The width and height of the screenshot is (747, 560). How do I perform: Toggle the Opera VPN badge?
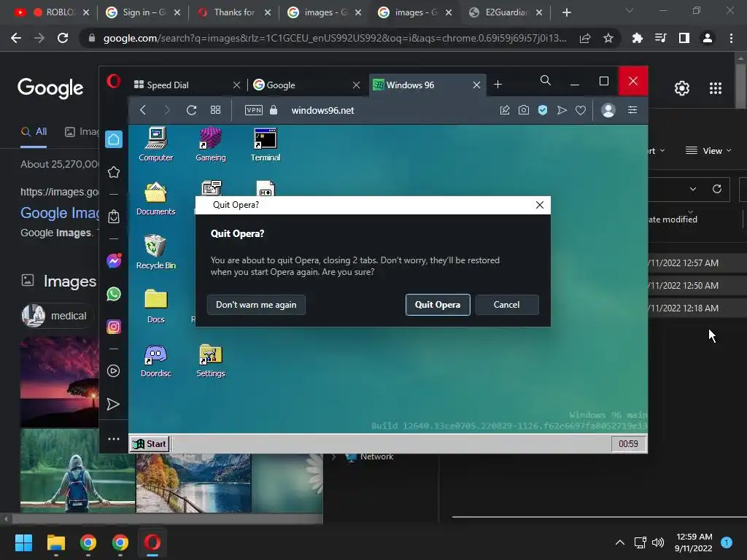pyautogui.click(x=253, y=110)
